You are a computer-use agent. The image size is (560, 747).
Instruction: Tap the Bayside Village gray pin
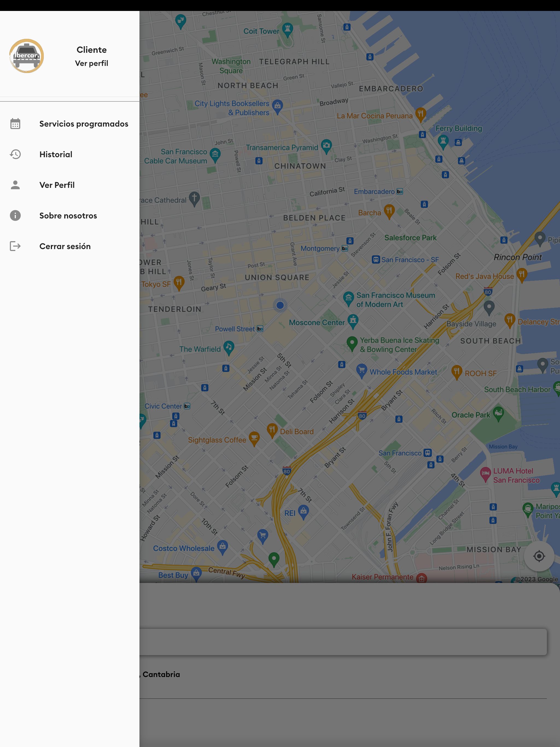489,308
